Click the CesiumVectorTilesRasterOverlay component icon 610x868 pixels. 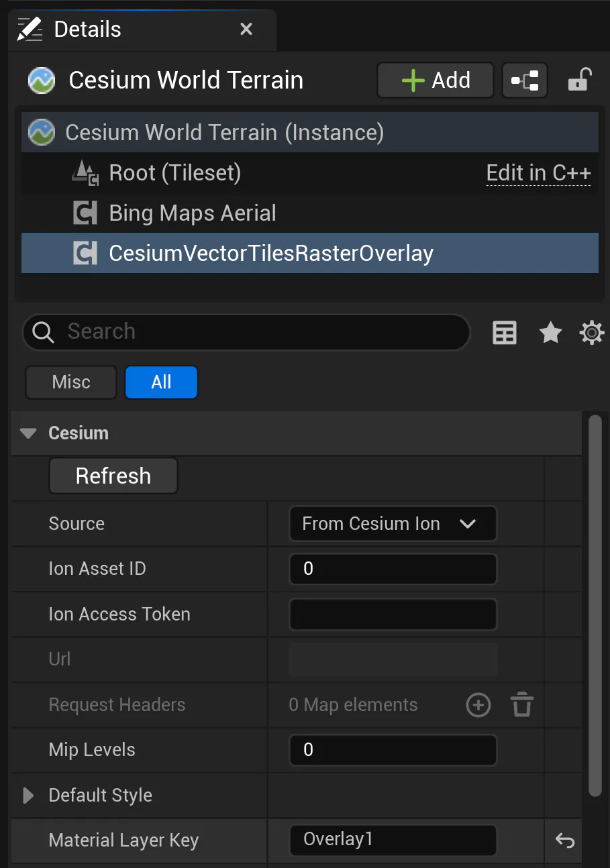(85, 254)
